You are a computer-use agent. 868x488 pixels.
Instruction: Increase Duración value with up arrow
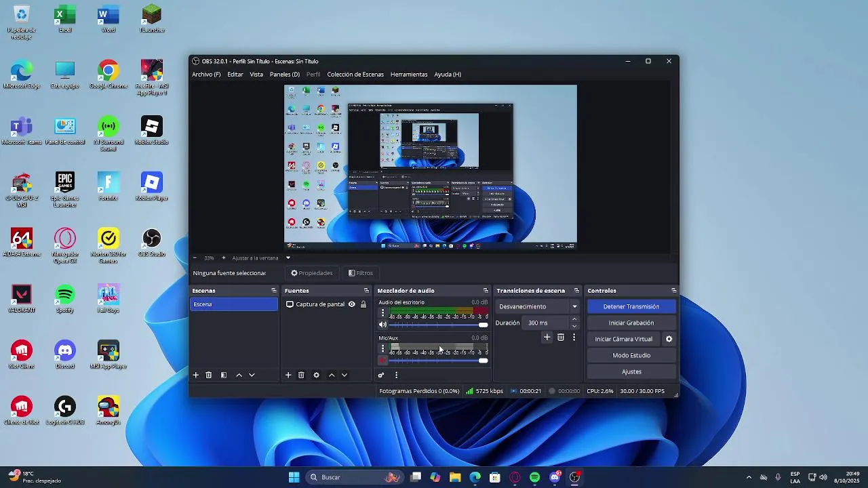point(574,319)
